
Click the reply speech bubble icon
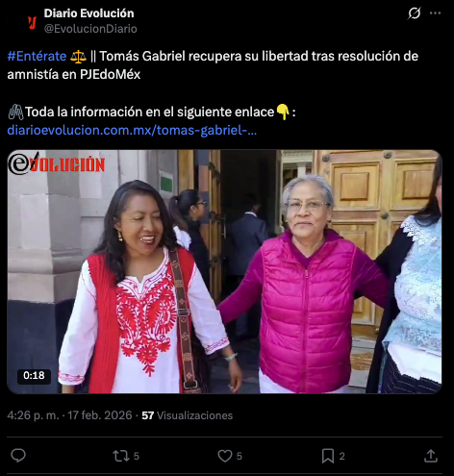(18, 456)
